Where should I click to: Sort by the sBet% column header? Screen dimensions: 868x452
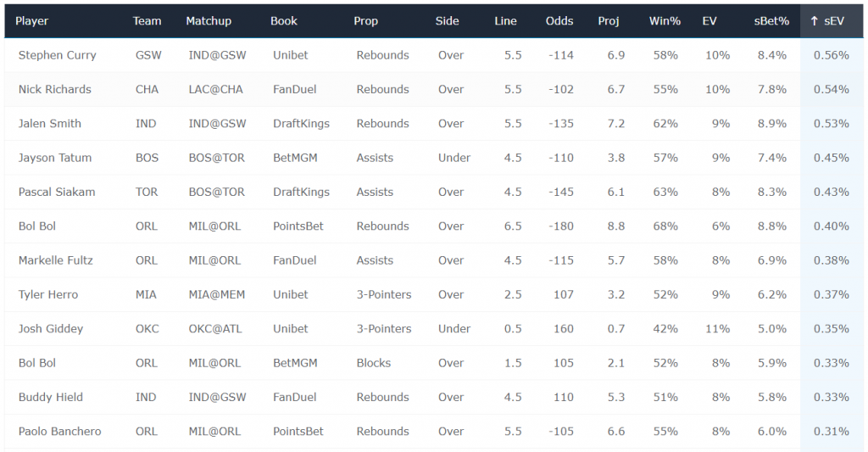click(771, 21)
